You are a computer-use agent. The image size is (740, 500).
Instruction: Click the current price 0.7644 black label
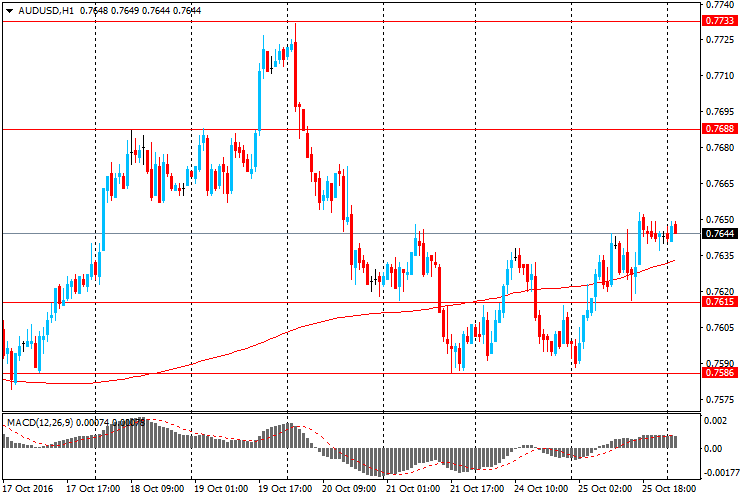[720, 233]
